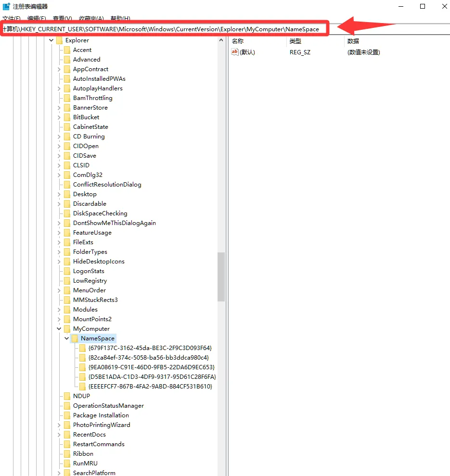Image resolution: width=450 pixels, height=476 pixels.
Task: Click folder icon of {679F137C-3162-45da-BE3C-2F9C3D093F64}
Action: [x=82, y=348]
